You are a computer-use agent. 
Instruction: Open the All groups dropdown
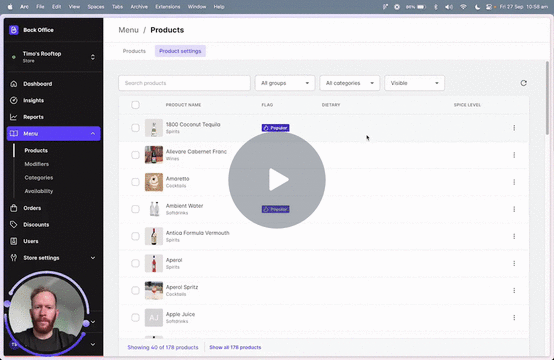click(285, 83)
